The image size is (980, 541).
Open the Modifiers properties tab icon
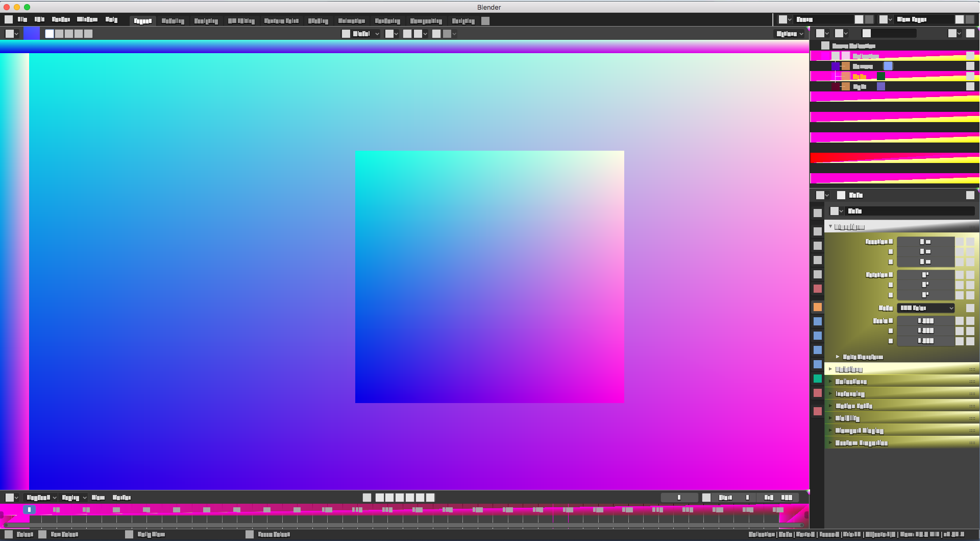point(818,321)
